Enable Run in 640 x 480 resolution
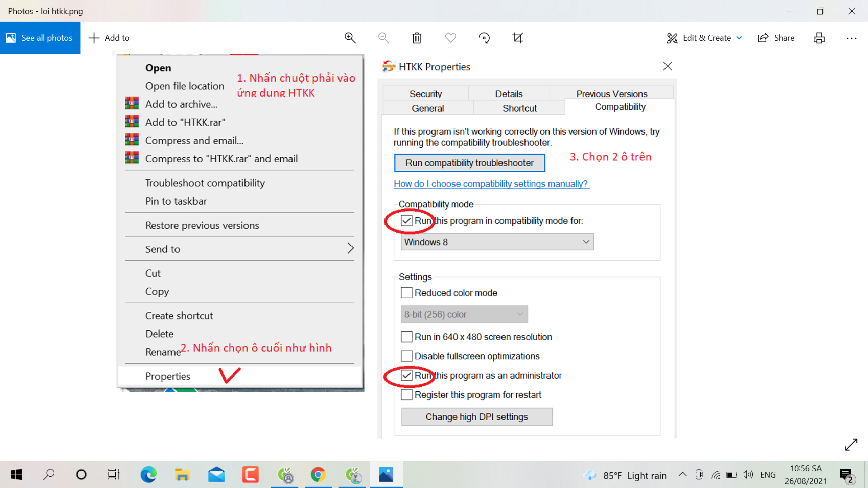 (x=406, y=337)
